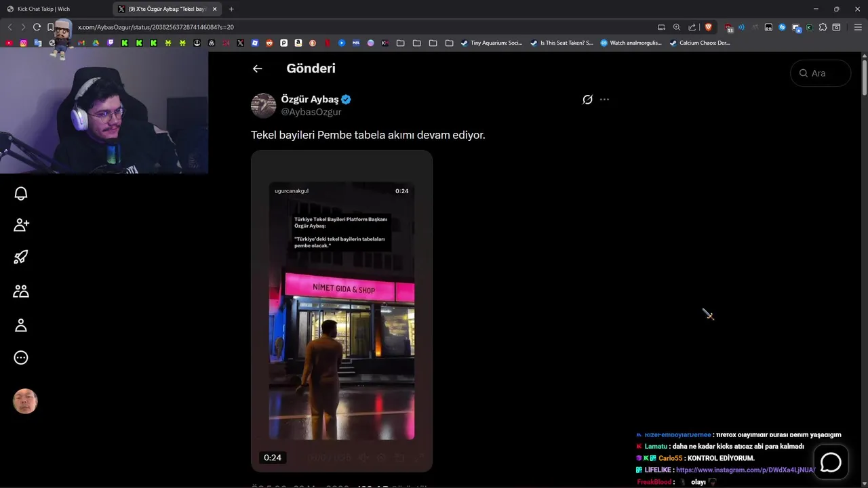Open Tiny Aquarium bookmark
Screen dimensions: 868x488
492,43
